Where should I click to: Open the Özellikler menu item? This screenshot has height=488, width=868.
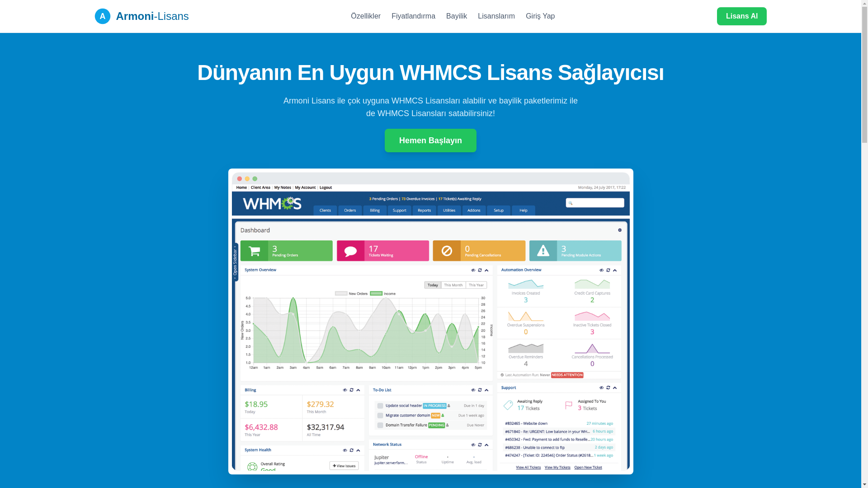366,16
